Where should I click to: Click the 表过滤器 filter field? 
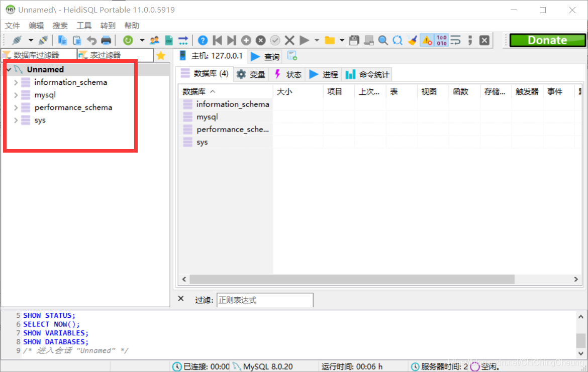[116, 55]
